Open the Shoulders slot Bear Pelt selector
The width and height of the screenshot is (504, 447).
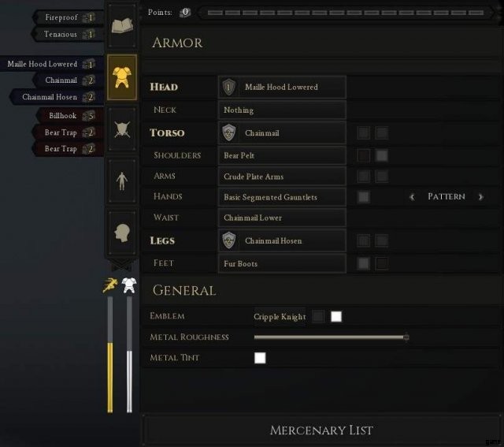click(x=282, y=155)
